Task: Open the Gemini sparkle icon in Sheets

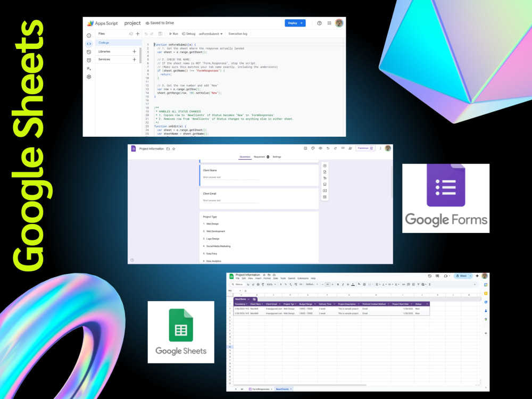Action: click(x=477, y=276)
